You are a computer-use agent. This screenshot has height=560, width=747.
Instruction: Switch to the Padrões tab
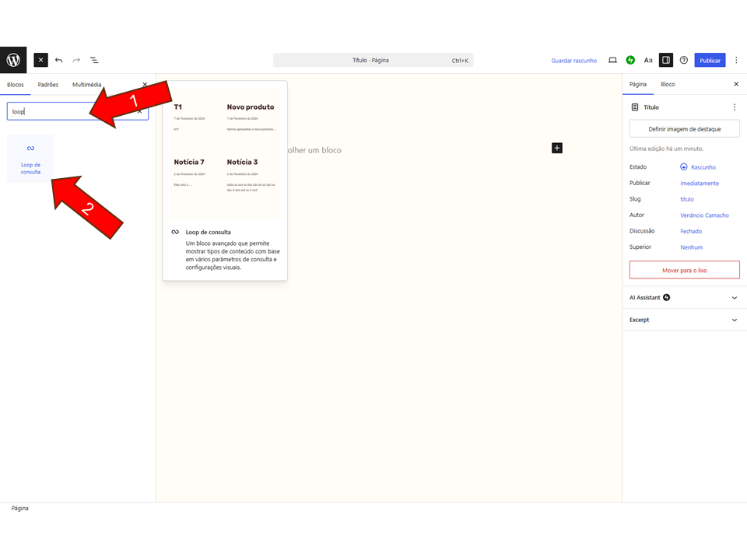pos(48,85)
